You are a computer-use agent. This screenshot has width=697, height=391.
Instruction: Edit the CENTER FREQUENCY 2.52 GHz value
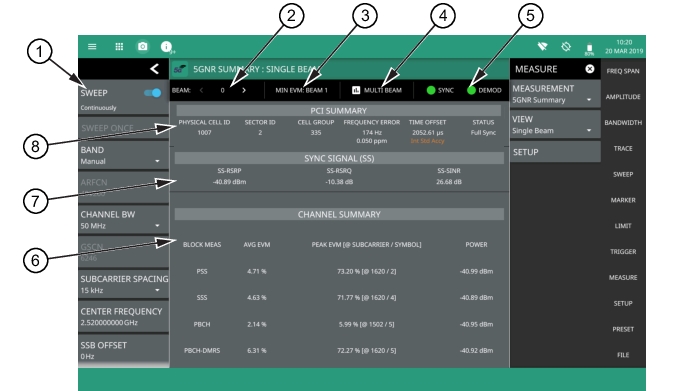pyautogui.click(x=123, y=317)
